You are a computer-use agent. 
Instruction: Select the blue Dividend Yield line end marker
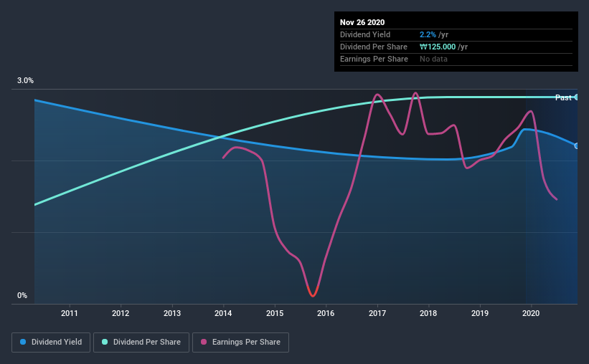pos(576,146)
